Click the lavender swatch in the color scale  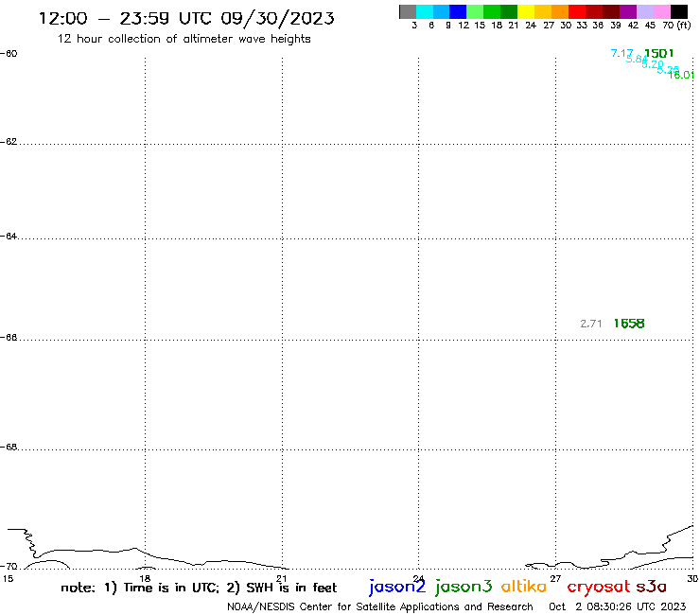click(645, 11)
